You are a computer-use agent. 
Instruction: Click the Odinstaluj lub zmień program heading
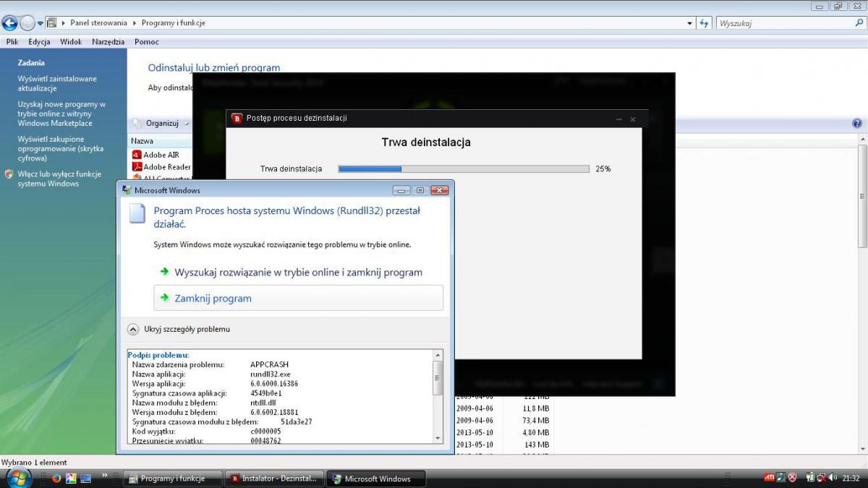(214, 68)
